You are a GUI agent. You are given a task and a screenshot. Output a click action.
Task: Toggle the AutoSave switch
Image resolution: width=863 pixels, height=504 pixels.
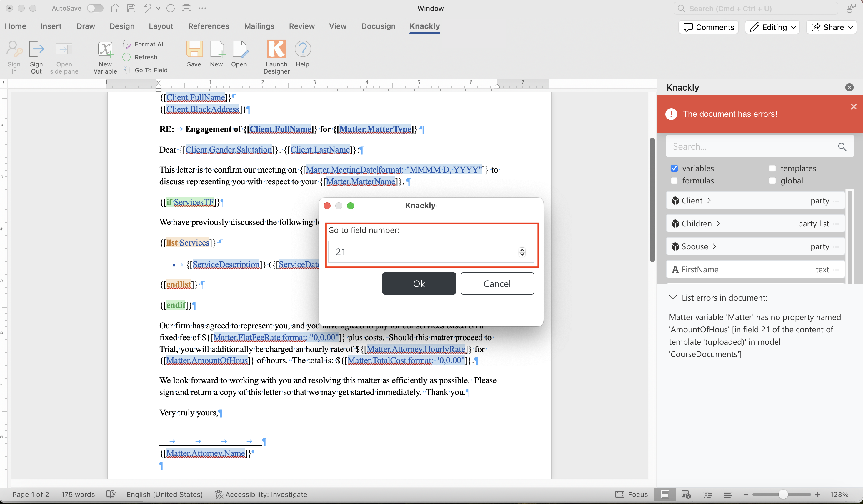coord(95,8)
